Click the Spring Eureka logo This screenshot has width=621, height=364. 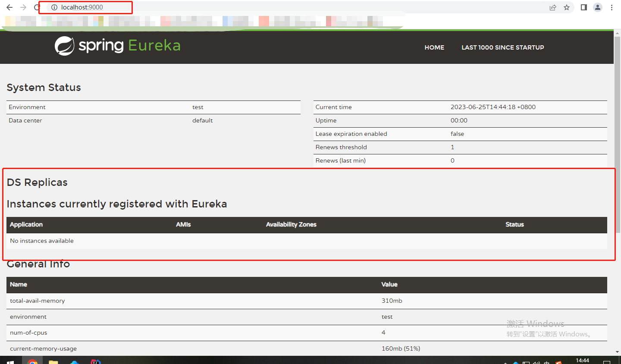tap(118, 46)
